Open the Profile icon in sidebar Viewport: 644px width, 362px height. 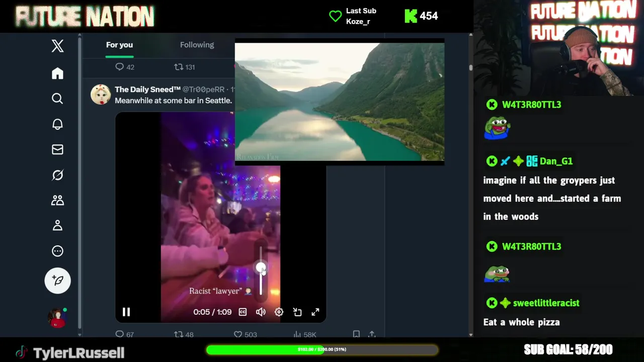coord(57,225)
